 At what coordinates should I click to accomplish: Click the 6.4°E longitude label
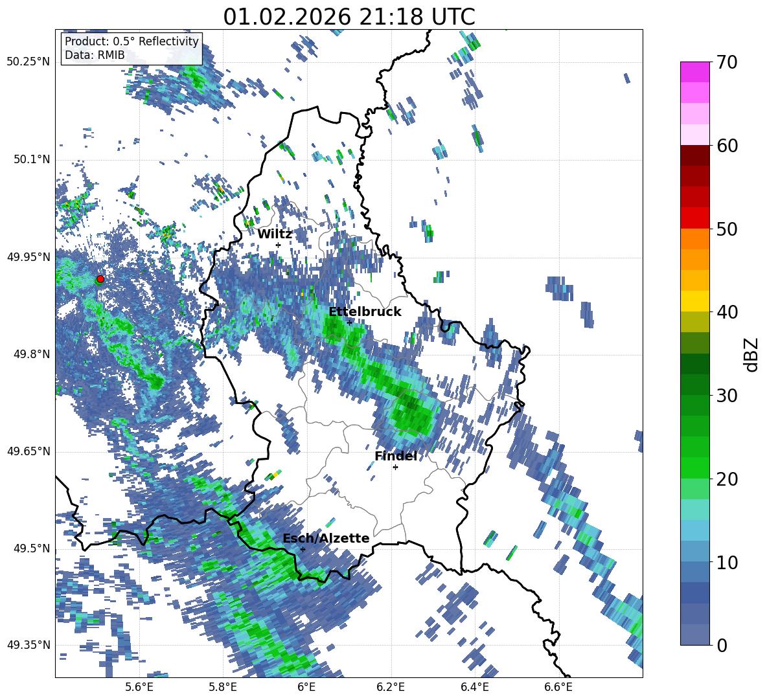pyautogui.click(x=475, y=688)
